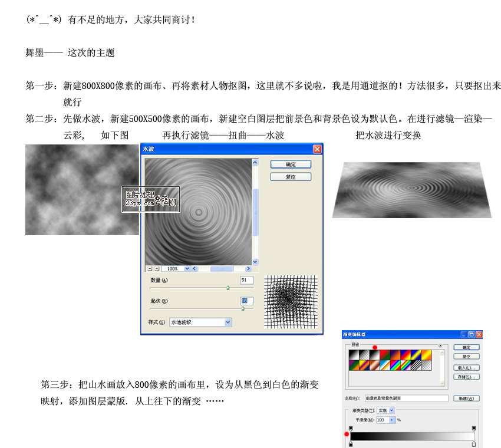
Task: Click the 名称 gradient name field
Action: point(407,398)
